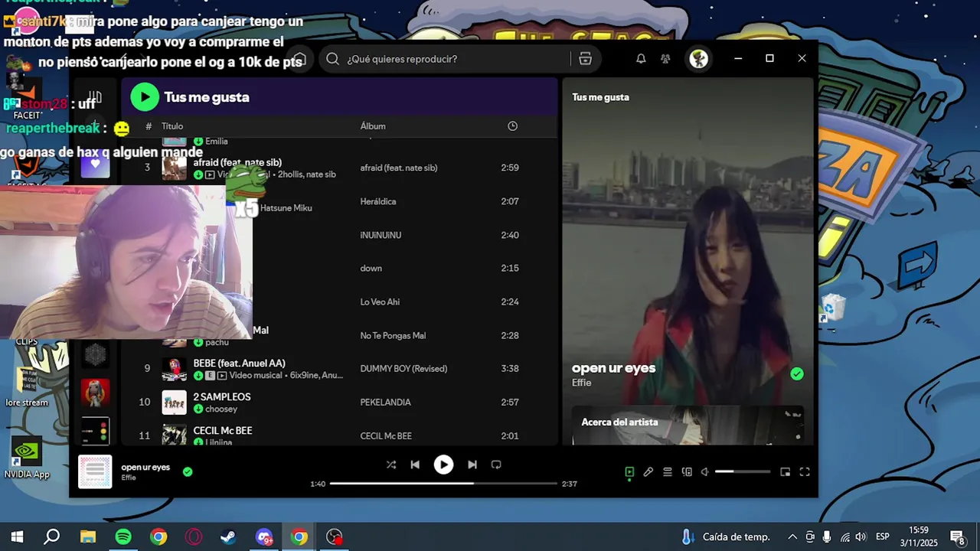Open the Windows Start menu
The image size is (980, 551).
(x=17, y=536)
